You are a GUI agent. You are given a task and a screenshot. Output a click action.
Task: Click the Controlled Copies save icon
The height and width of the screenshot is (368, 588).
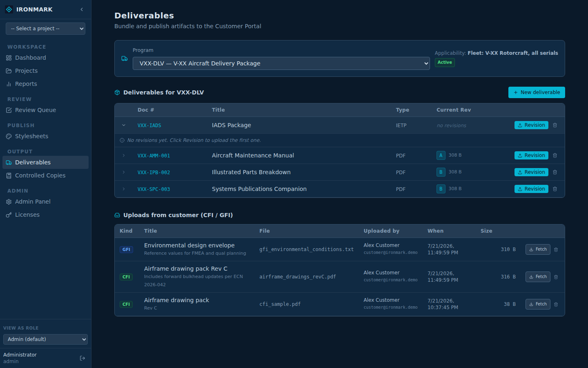pyautogui.click(x=9, y=176)
